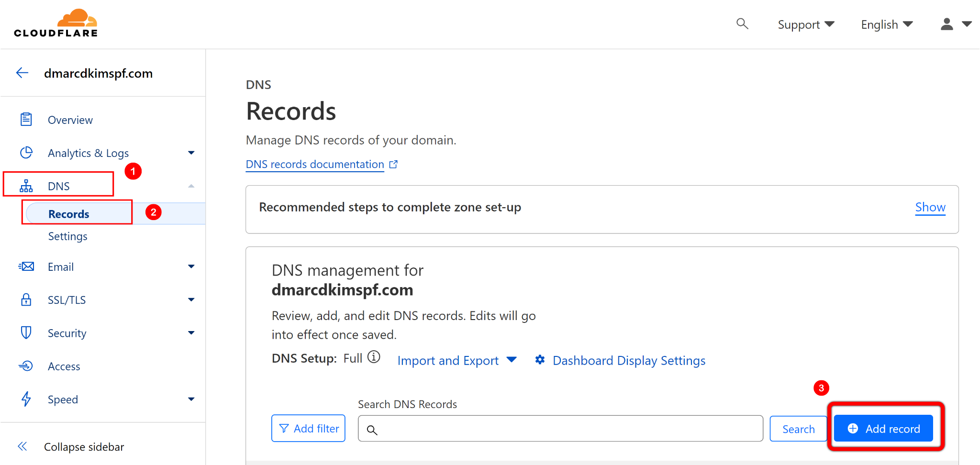Expand the Speed section arrow
980x465 pixels.
pyautogui.click(x=191, y=399)
